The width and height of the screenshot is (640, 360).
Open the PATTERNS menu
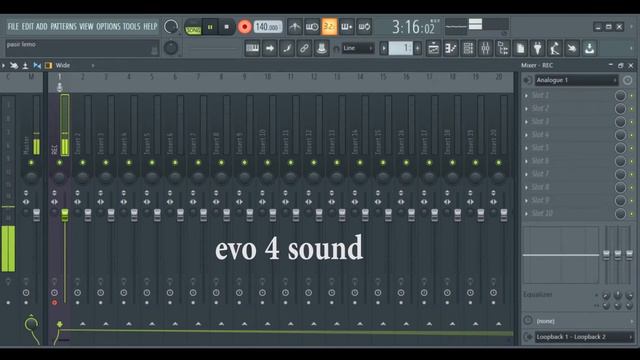(x=64, y=27)
